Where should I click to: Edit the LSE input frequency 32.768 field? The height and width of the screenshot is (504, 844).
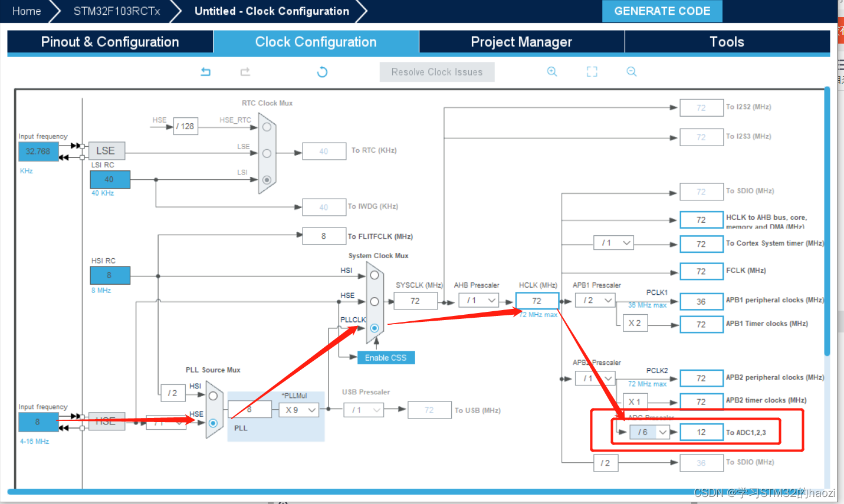tap(38, 151)
